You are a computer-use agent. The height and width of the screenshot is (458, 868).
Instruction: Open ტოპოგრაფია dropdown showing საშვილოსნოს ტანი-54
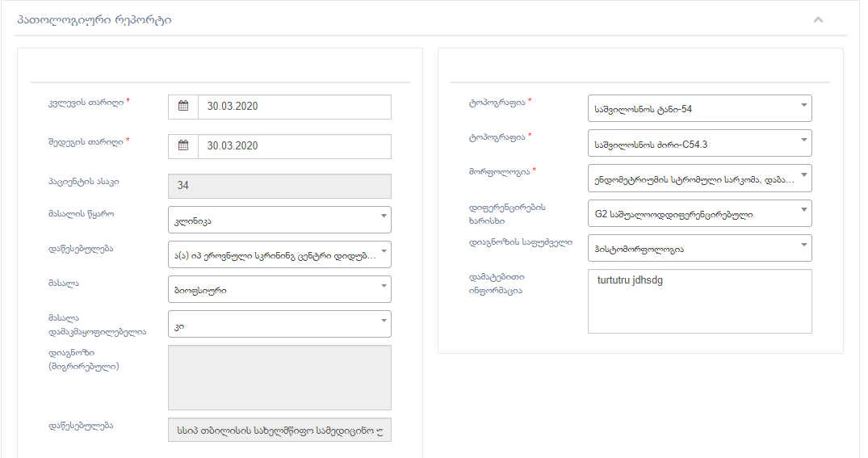[x=699, y=107]
